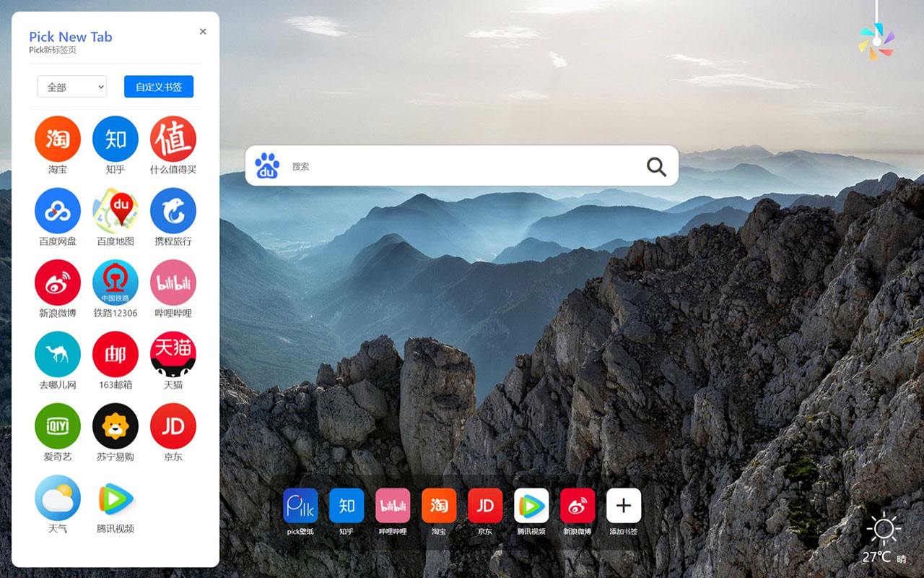Open the 淘宝 icon in the side panel
924x578 pixels.
click(x=58, y=139)
